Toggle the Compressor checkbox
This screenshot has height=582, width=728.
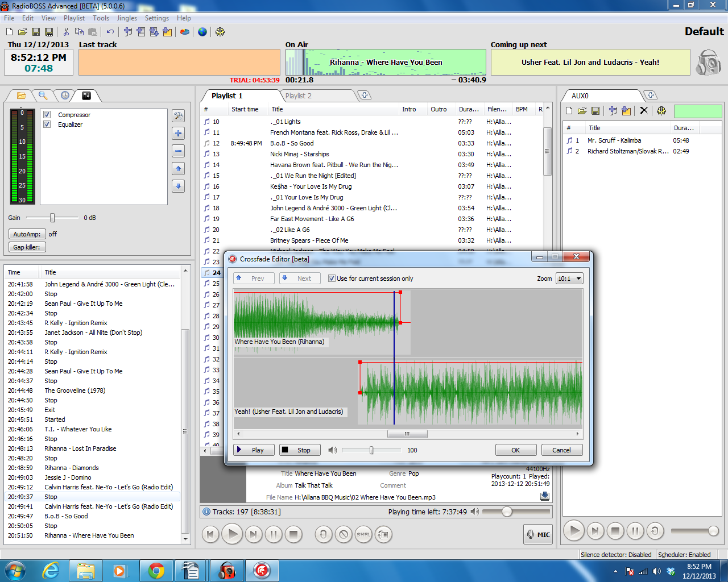point(47,115)
